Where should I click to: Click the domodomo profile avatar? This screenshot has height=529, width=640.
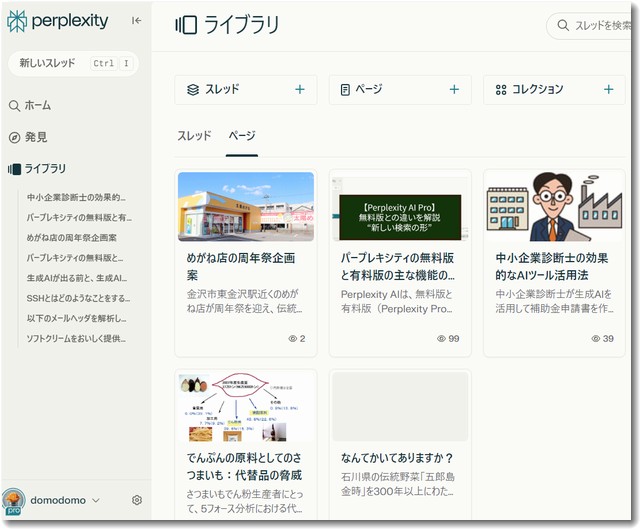click(14, 500)
